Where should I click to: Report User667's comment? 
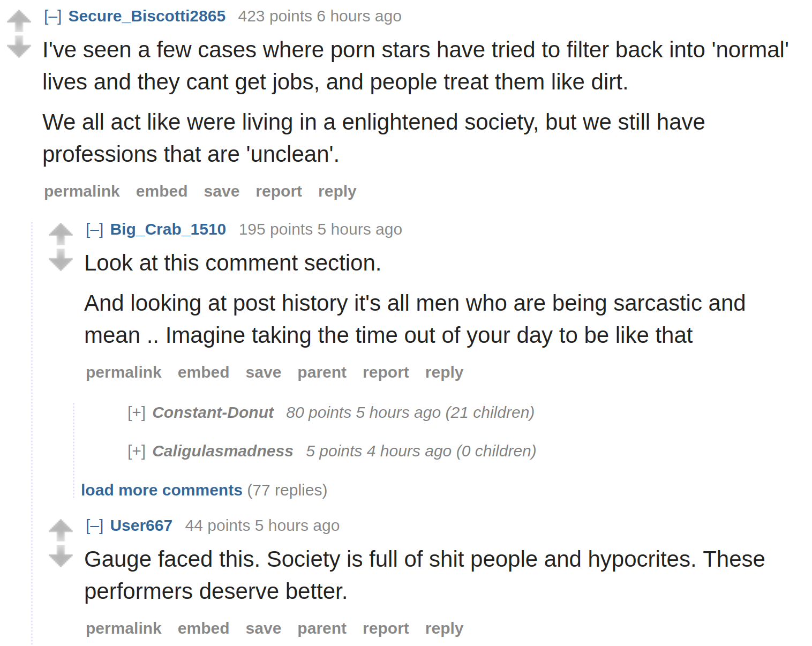[386, 628]
